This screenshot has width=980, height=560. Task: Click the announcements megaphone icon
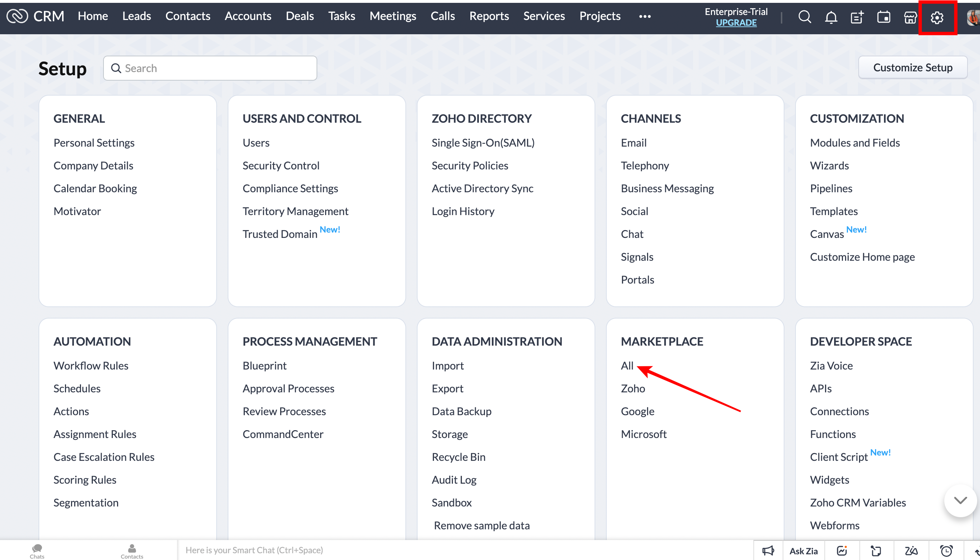point(768,551)
